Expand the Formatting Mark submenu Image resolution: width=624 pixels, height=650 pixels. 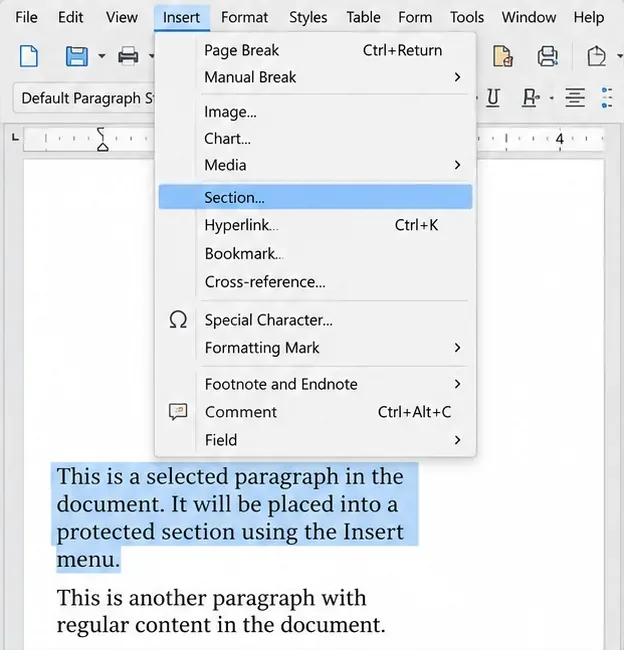(315, 348)
